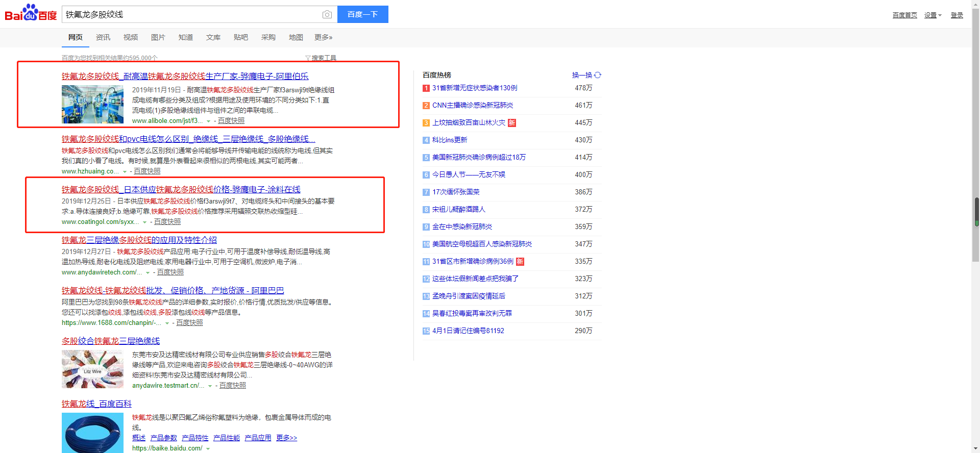
Task: Switch to the 知道 tab
Action: 186,37
